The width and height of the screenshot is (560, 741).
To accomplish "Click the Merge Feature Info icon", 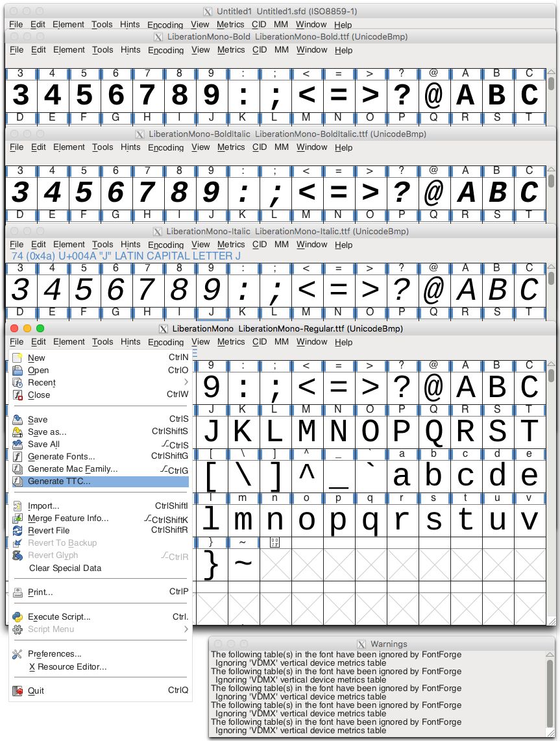I will coord(18,518).
